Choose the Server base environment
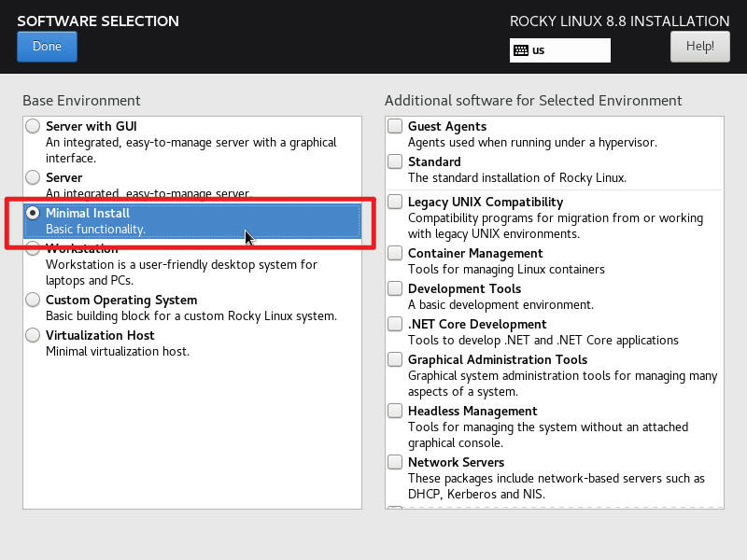Image resolution: width=747 pixels, height=560 pixels. pos(33,177)
